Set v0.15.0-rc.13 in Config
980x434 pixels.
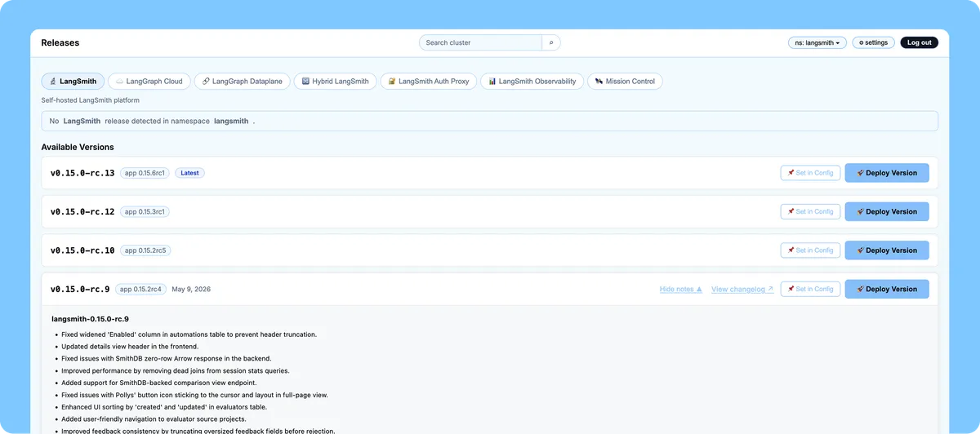click(810, 173)
